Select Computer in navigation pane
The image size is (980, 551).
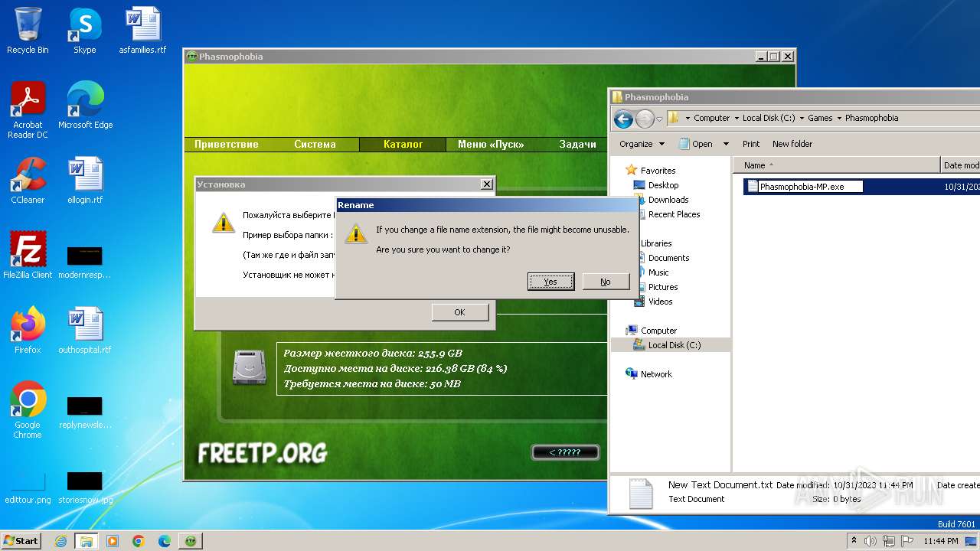coord(658,331)
